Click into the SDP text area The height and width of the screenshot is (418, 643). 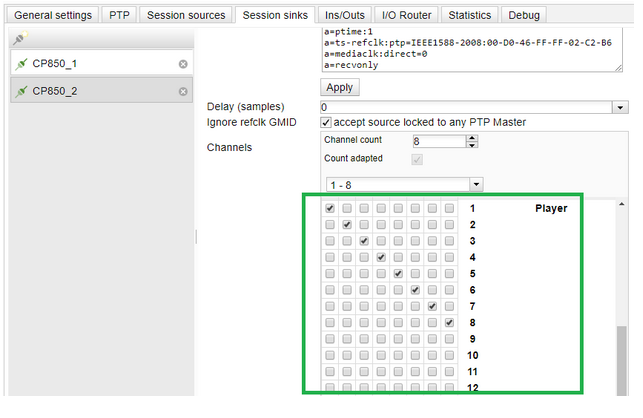point(470,50)
